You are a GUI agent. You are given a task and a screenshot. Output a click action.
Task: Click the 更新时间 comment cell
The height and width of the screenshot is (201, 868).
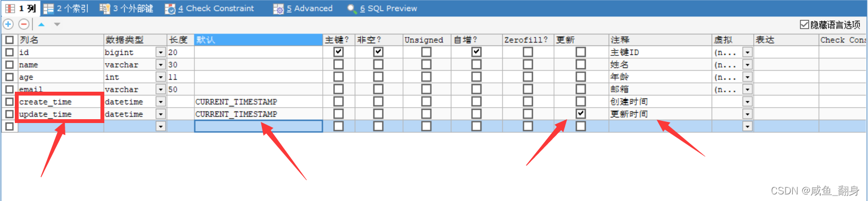(660, 114)
